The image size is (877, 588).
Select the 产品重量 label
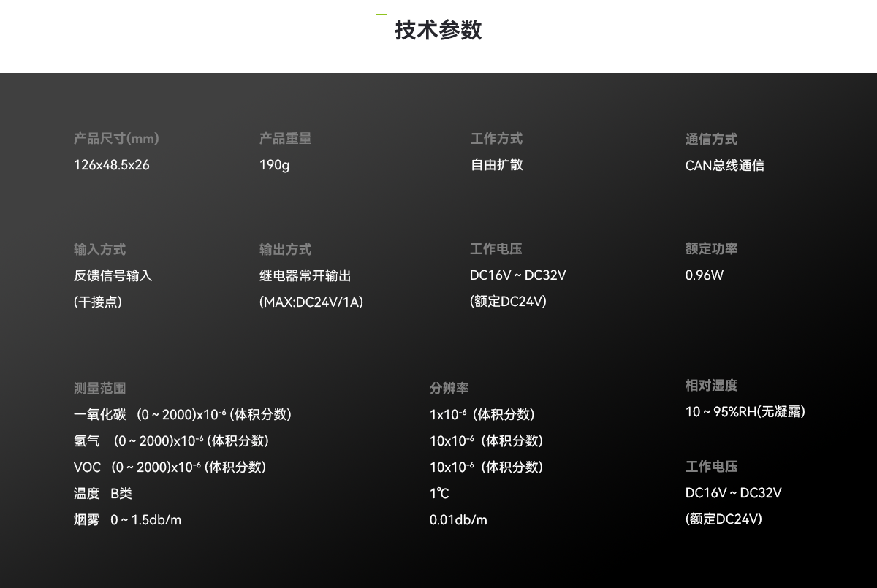tap(285, 138)
